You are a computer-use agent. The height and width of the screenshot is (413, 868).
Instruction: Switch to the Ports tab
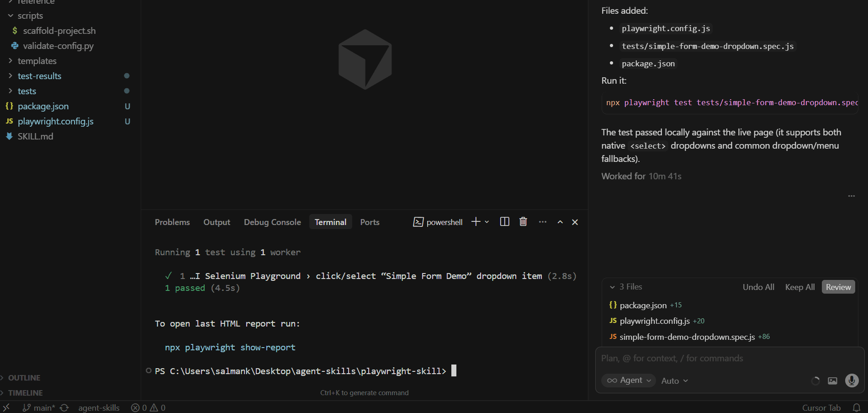pyautogui.click(x=370, y=222)
